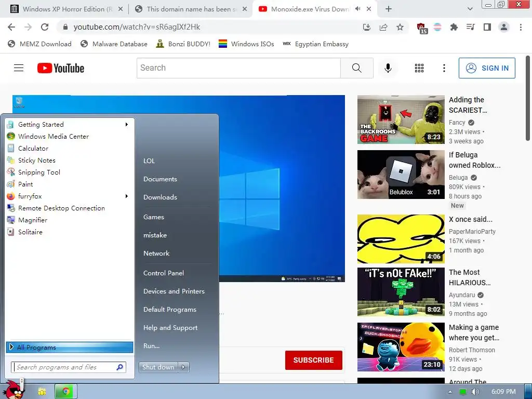
Task: Open the Shut down options arrow
Action: (183, 367)
